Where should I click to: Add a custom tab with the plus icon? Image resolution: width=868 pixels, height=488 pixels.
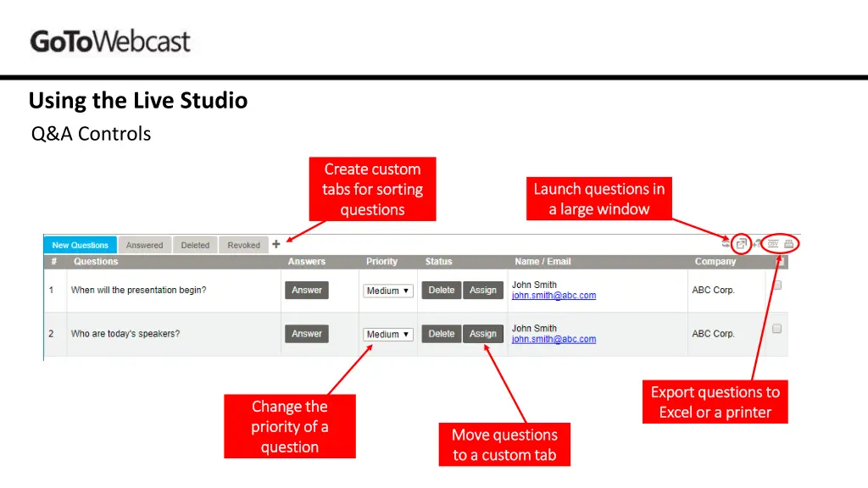[x=276, y=244]
